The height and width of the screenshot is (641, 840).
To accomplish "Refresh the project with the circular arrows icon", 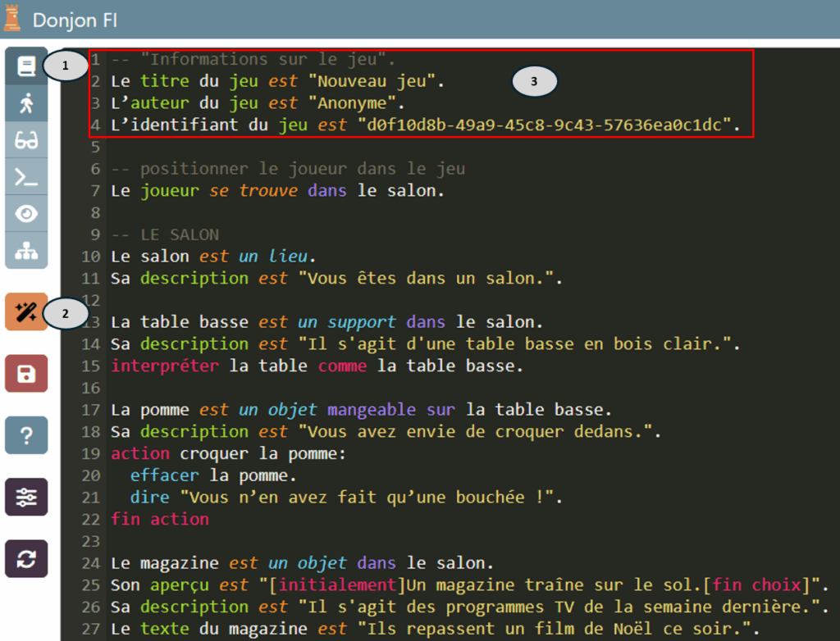I will point(27,558).
